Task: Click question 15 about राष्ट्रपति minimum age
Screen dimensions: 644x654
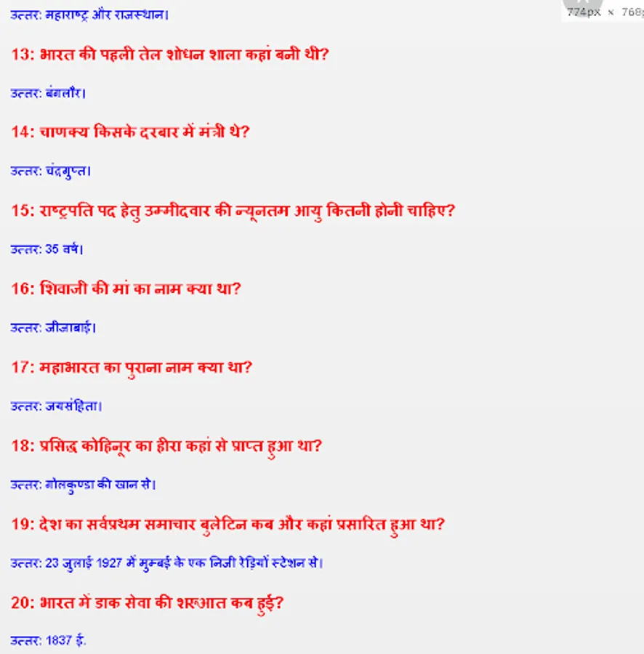Action: 233,211
